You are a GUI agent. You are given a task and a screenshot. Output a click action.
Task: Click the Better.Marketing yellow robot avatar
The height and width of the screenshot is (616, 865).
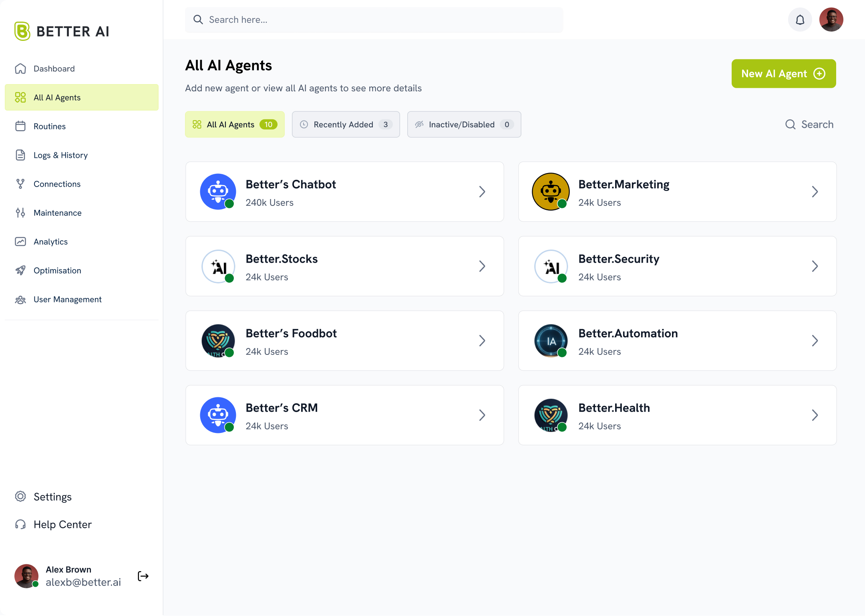point(550,191)
